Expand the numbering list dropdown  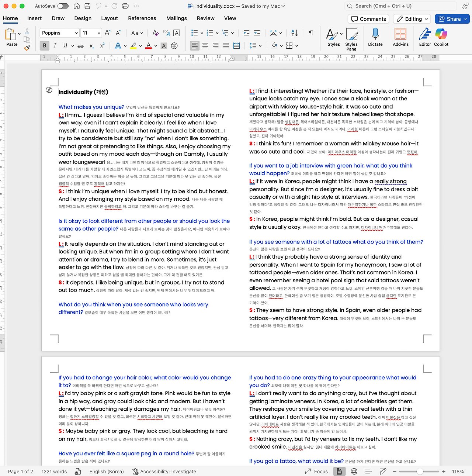[217, 33]
